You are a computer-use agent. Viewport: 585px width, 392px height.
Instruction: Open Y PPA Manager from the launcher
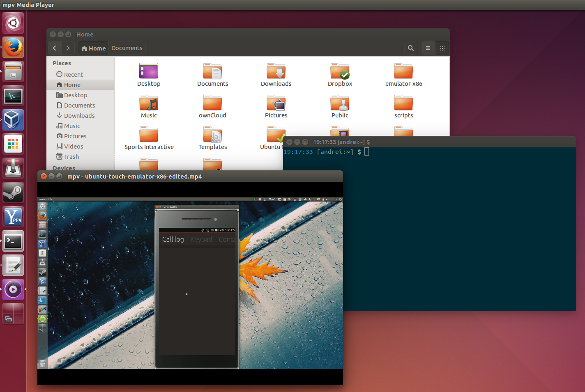tap(13, 216)
